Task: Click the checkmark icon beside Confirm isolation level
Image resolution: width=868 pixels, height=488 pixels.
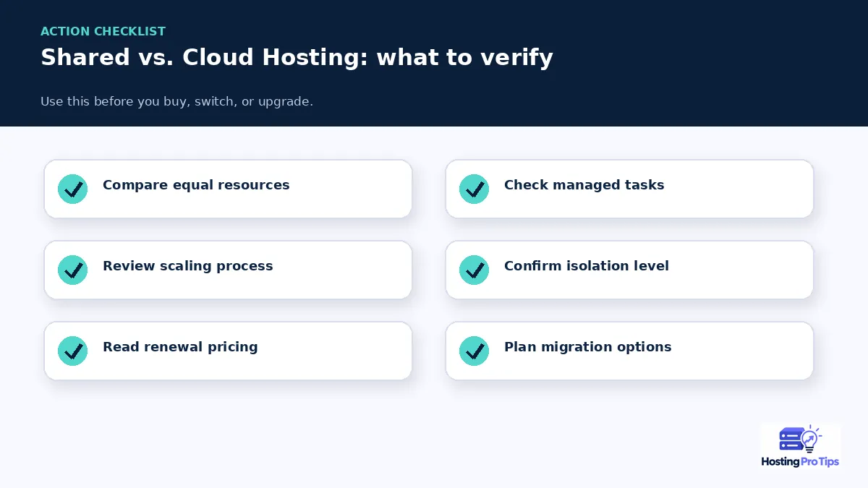Action: click(474, 270)
